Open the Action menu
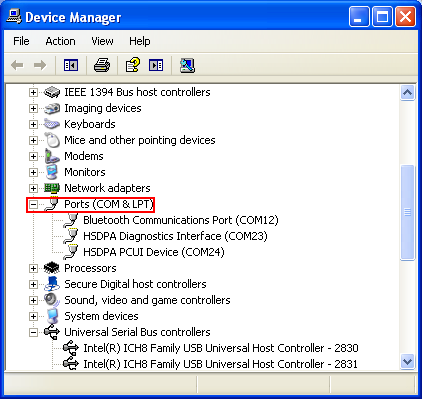This screenshot has width=422, height=399. click(x=60, y=41)
